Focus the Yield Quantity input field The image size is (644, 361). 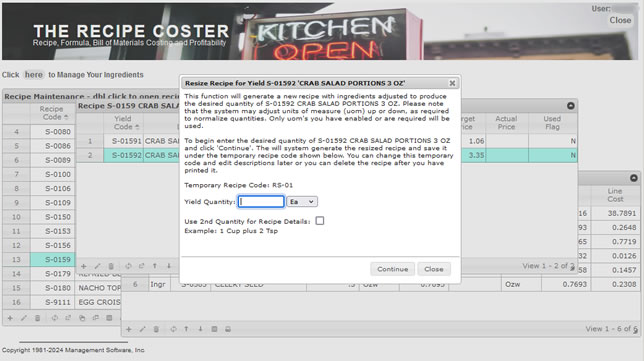[x=261, y=202]
